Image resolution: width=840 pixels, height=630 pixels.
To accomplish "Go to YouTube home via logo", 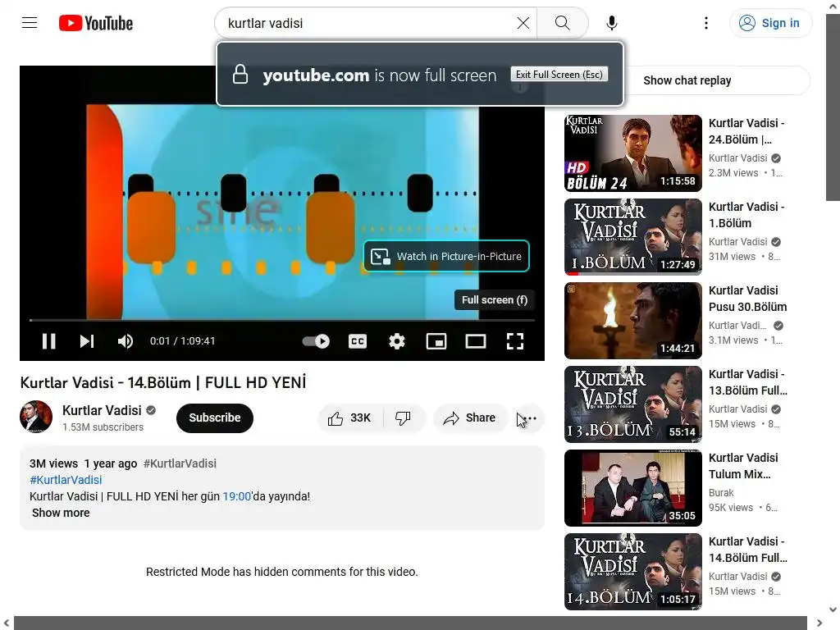I will (x=96, y=23).
